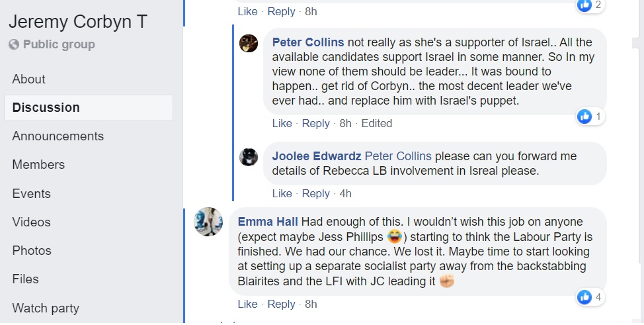
Task: Click Joolee Edwardz's profile avatar
Action: [249, 157]
